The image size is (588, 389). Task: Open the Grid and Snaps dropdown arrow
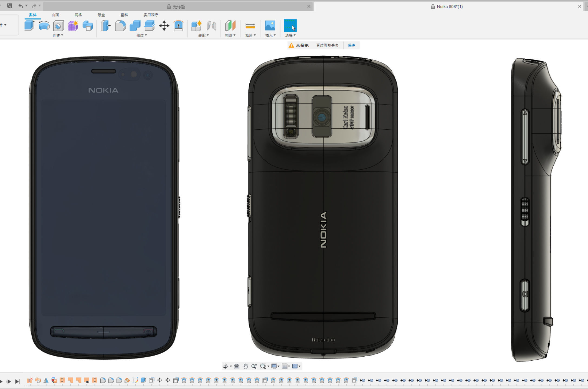tap(289, 366)
